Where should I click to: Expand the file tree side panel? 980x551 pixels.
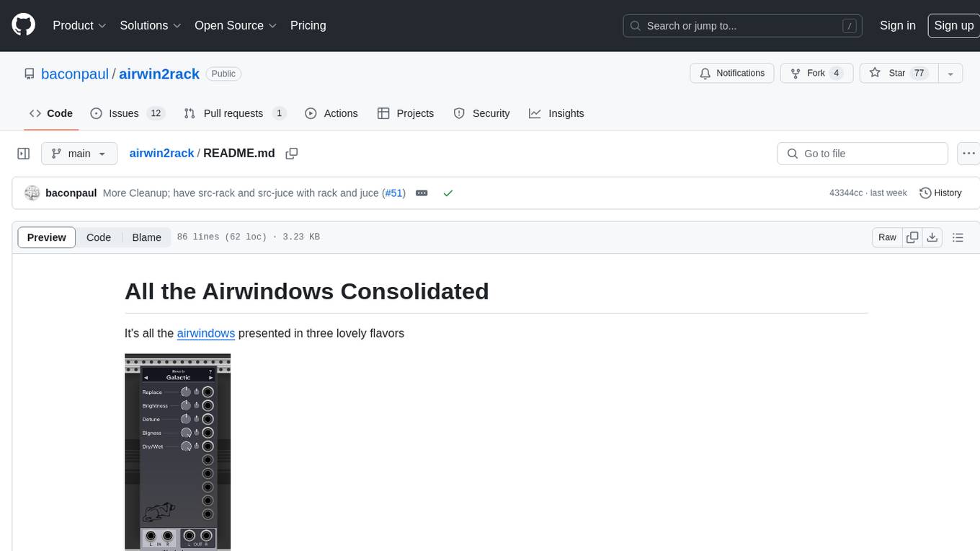click(x=24, y=154)
